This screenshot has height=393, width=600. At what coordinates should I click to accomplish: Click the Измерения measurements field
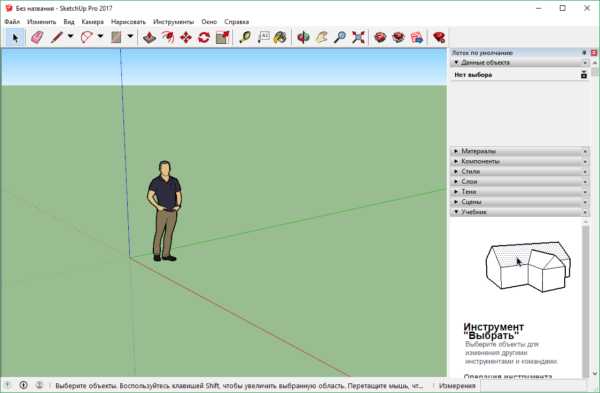[x=539, y=386]
